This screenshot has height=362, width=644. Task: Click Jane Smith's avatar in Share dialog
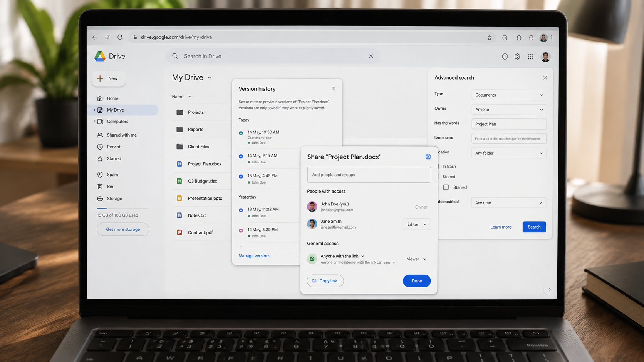point(312,224)
